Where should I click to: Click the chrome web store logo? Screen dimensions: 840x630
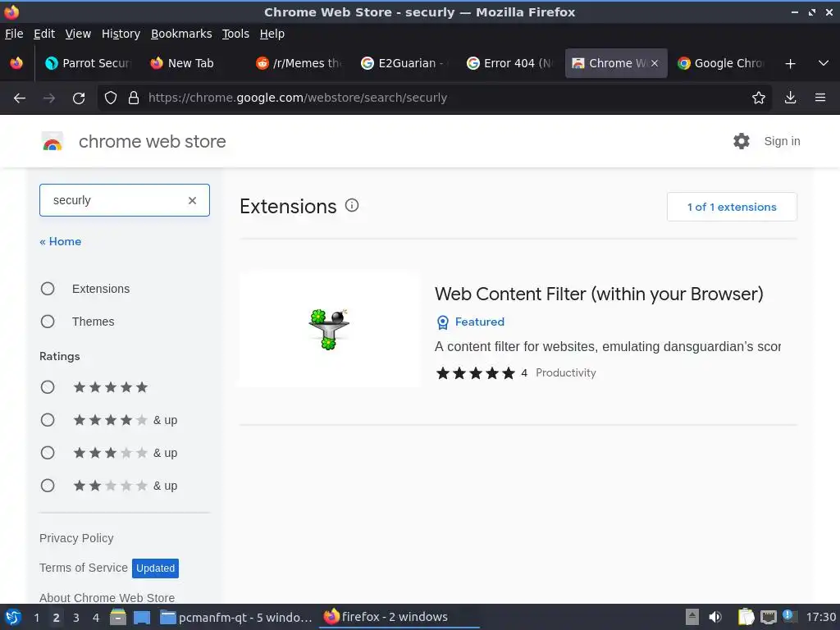coord(52,141)
